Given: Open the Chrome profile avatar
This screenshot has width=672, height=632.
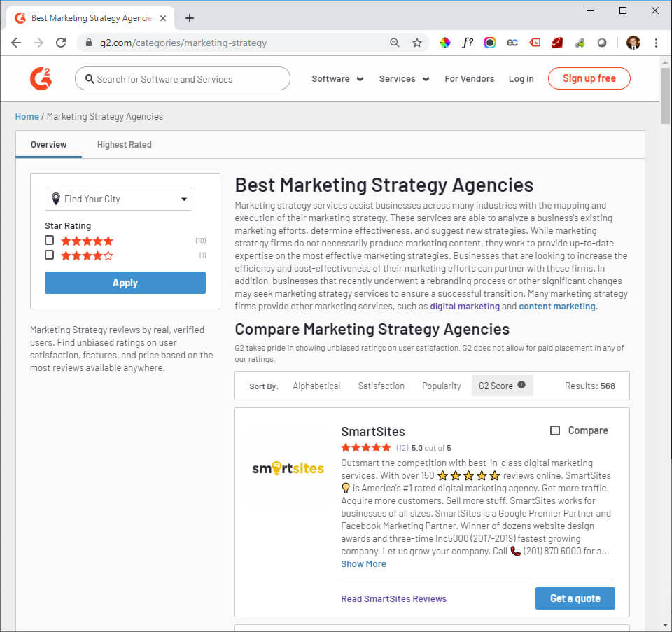Looking at the screenshot, I should tap(633, 43).
